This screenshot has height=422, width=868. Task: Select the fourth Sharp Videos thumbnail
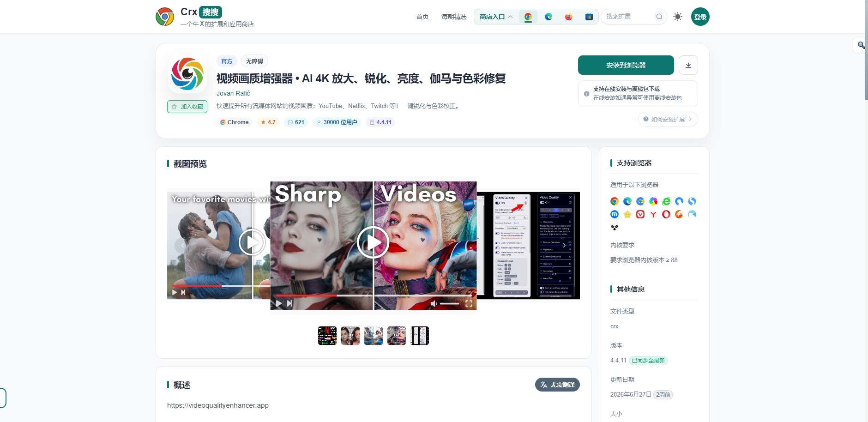click(x=397, y=336)
